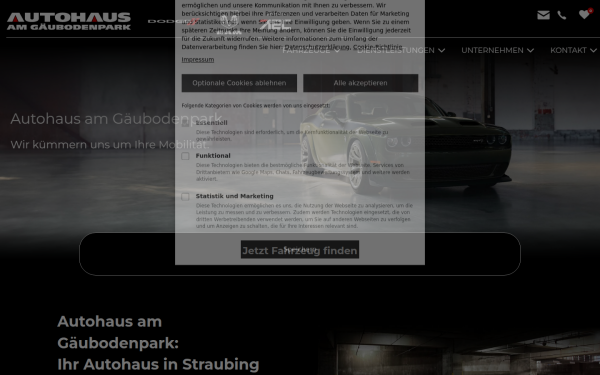This screenshot has height=375, width=600.
Task: Expand the Fahrzeuge menu chevron
Action: pos(337,51)
